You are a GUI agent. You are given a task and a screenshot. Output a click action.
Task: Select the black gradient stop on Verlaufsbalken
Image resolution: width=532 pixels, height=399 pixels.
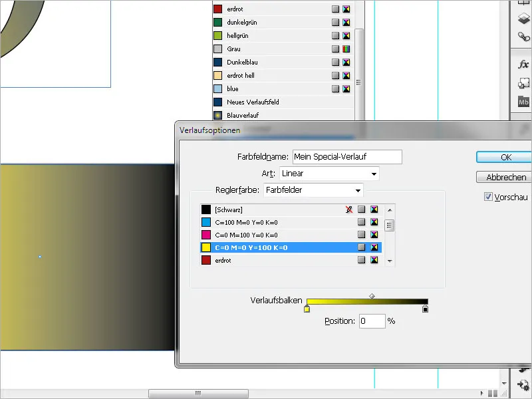[x=425, y=309]
